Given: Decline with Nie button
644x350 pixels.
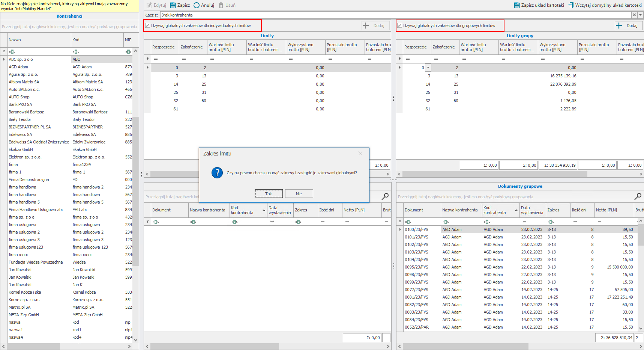Looking at the screenshot, I should pyautogui.click(x=299, y=194).
